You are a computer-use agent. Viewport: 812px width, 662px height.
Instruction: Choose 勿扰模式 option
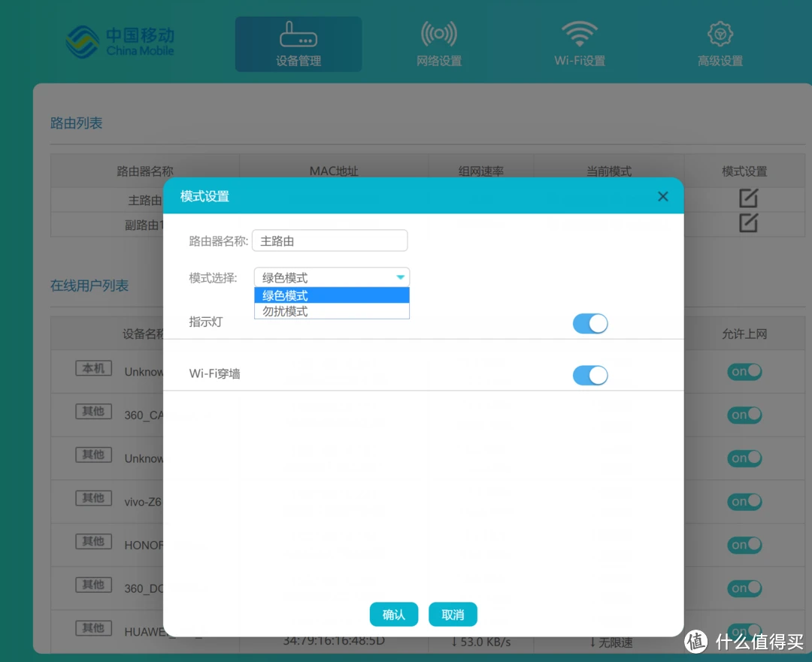[x=332, y=311]
